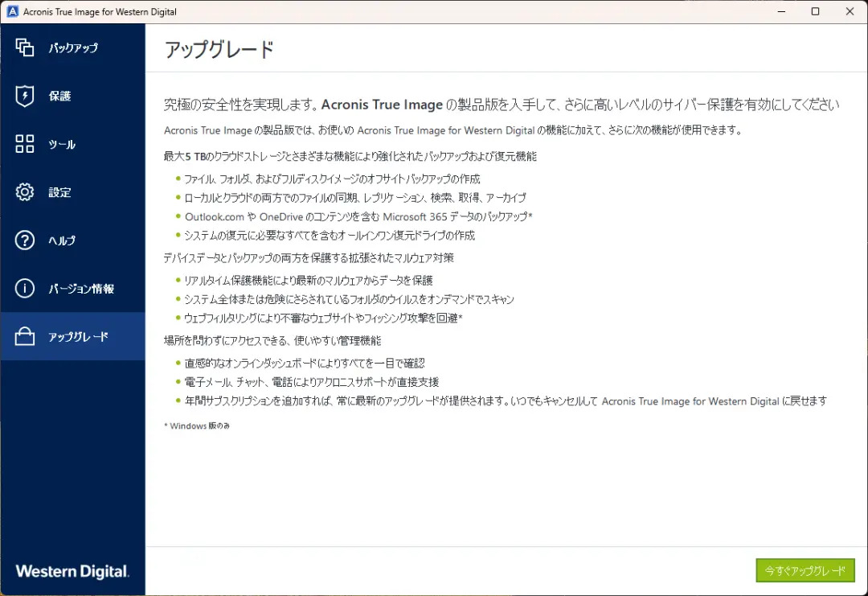This screenshot has height=596, width=868.
Task: Select the アップグレード sidebar item
Action: pos(72,336)
